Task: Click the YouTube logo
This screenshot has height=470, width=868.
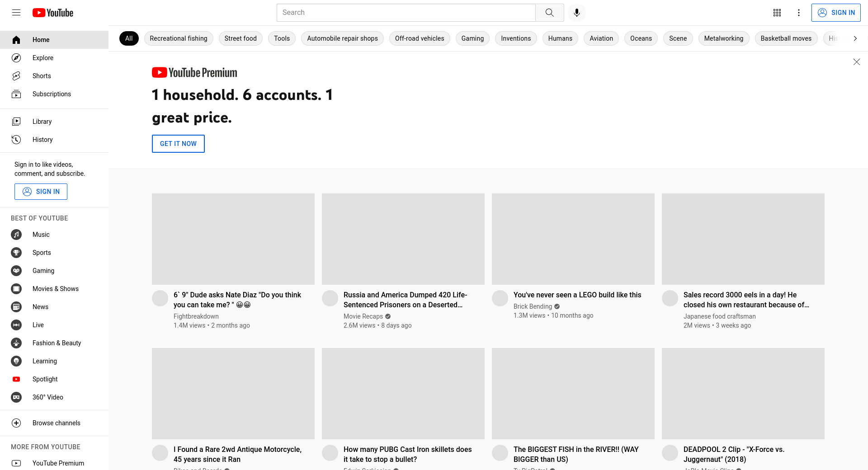Action: 53,13
